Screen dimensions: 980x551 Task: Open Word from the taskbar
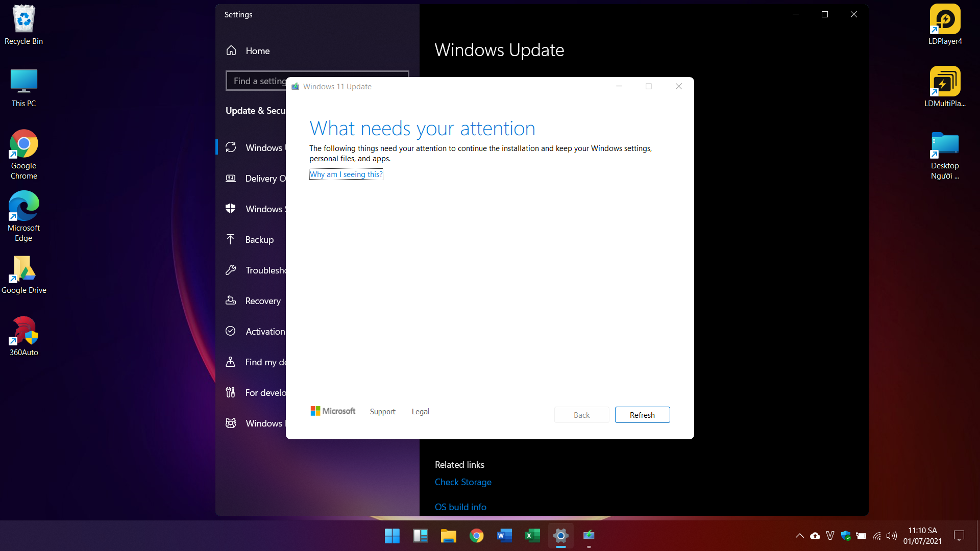pyautogui.click(x=504, y=536)
